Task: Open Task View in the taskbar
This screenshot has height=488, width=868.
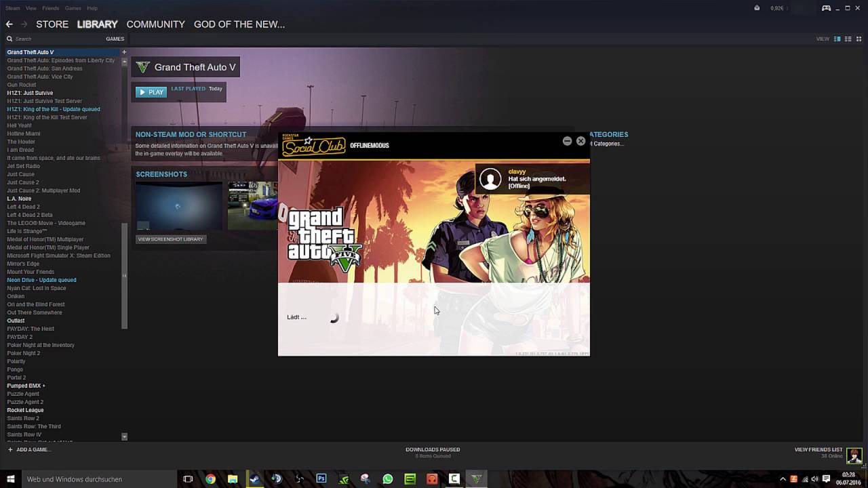Action: pos(188,479)
